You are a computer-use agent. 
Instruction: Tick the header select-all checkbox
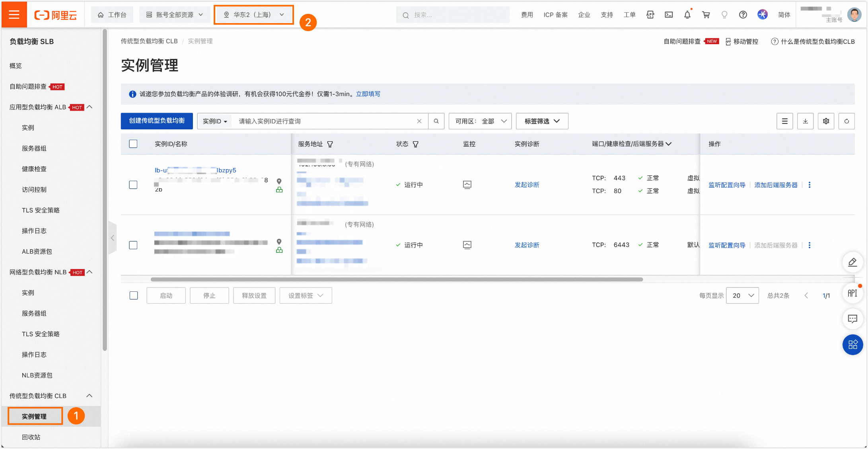pyautogui.click(x=133, y=144)
